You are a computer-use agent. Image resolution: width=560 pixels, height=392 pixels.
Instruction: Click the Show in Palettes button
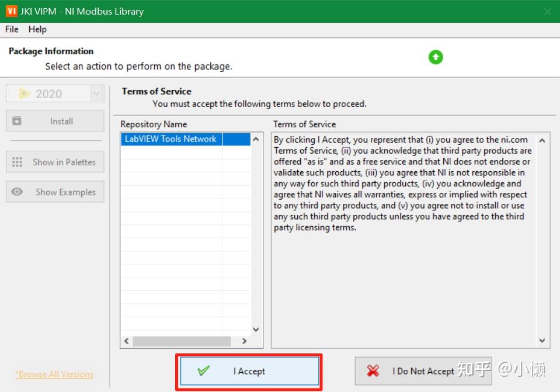[55, 162]
